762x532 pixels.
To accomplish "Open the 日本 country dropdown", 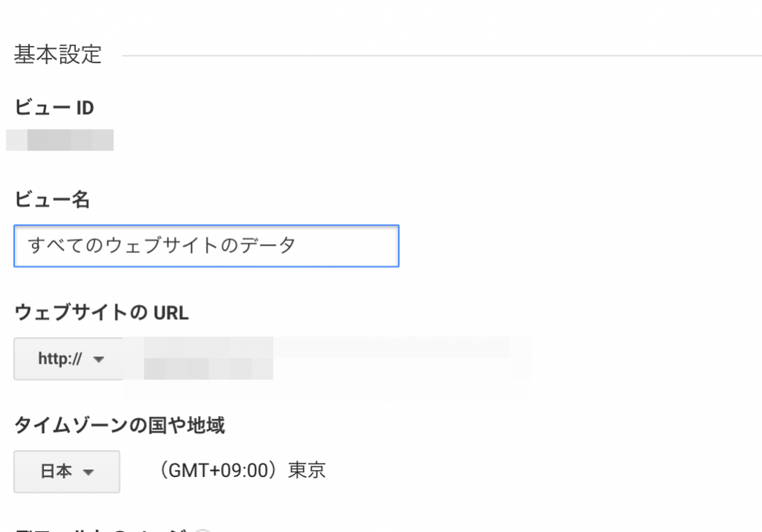I will 66,472.
